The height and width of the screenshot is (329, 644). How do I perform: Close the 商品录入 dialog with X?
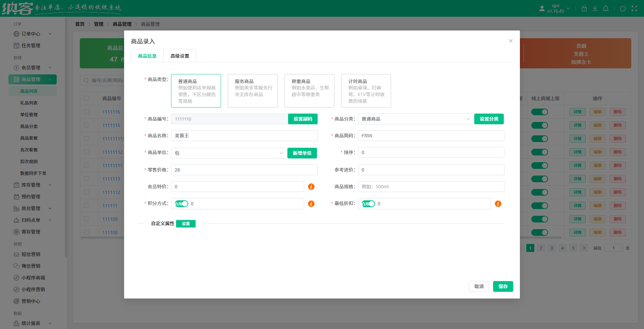pyautogui.click(x=511, y=41)
